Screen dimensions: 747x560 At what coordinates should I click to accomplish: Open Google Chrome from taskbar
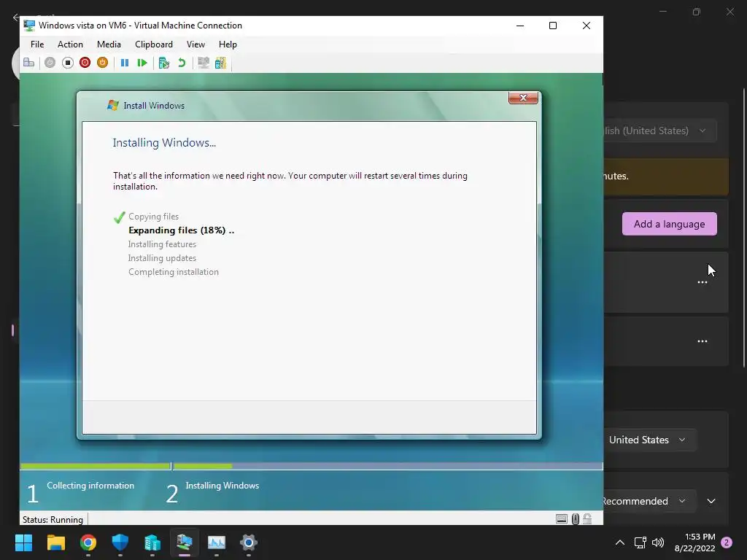[88, 542]
